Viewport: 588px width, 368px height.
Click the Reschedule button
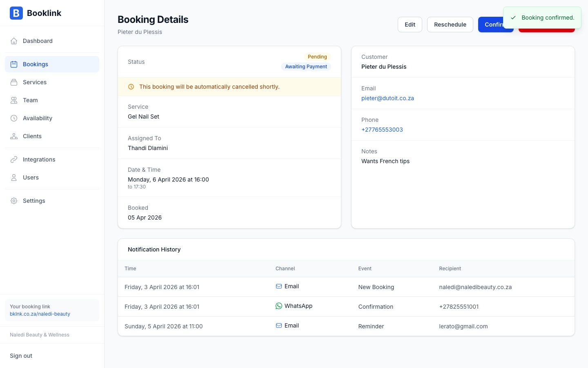[x=450, y=25]
